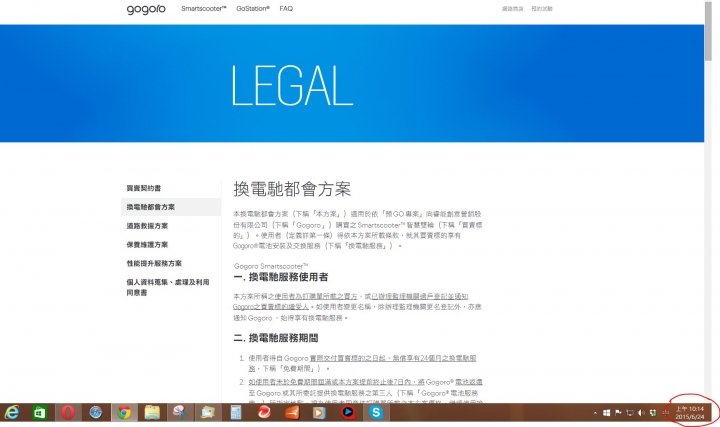The height and width of the screenshot is (427, 720).
Task: Toggle the 中 input method indicator
Action: coord(665,413)
